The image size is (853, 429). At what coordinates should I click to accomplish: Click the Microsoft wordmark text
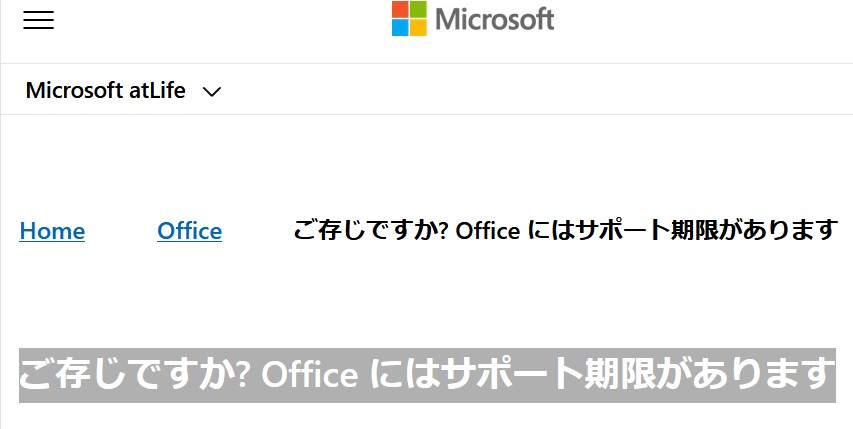point(494,18)
